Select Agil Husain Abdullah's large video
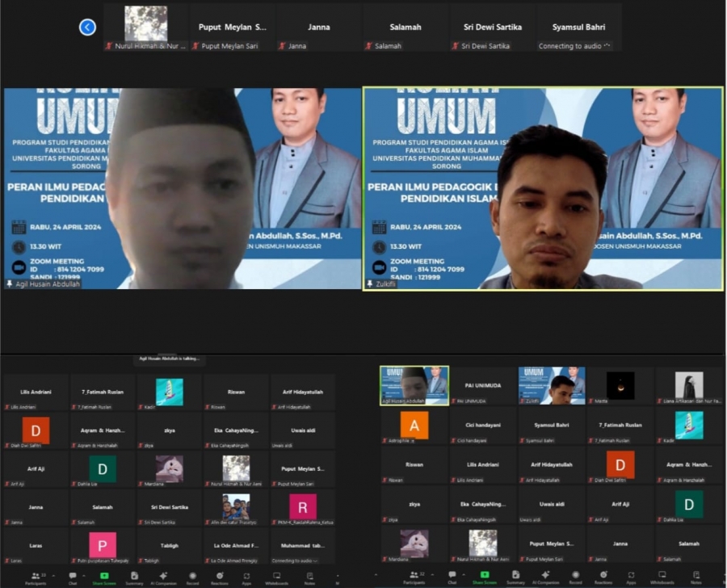 point(183,189)
